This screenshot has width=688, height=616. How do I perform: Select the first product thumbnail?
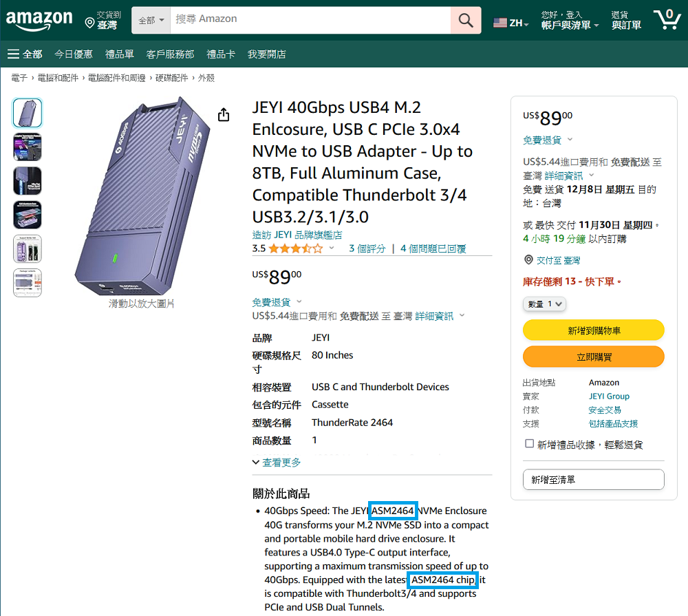pos(28,113)
